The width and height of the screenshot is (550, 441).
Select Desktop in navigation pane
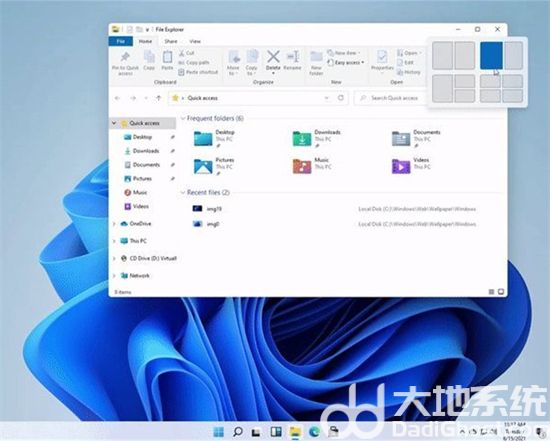click(142, 137)
